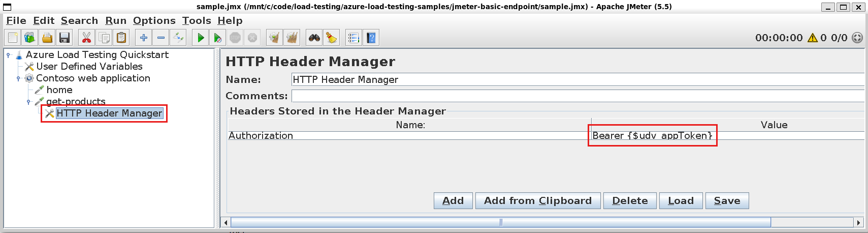Viewport: 868px width, 233px height.
Task: Click the Open file folder icon
Action: (x=47, y=38)
